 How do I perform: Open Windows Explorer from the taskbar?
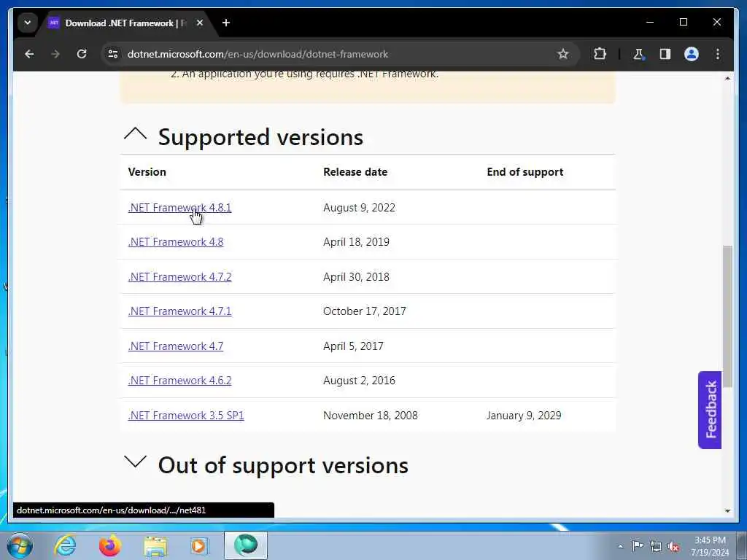(155, 545)
